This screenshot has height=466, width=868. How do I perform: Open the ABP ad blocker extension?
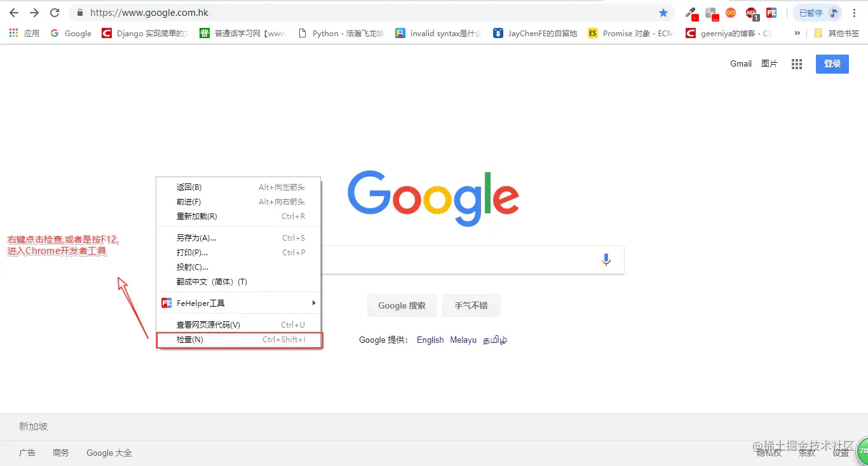(751, 13)
